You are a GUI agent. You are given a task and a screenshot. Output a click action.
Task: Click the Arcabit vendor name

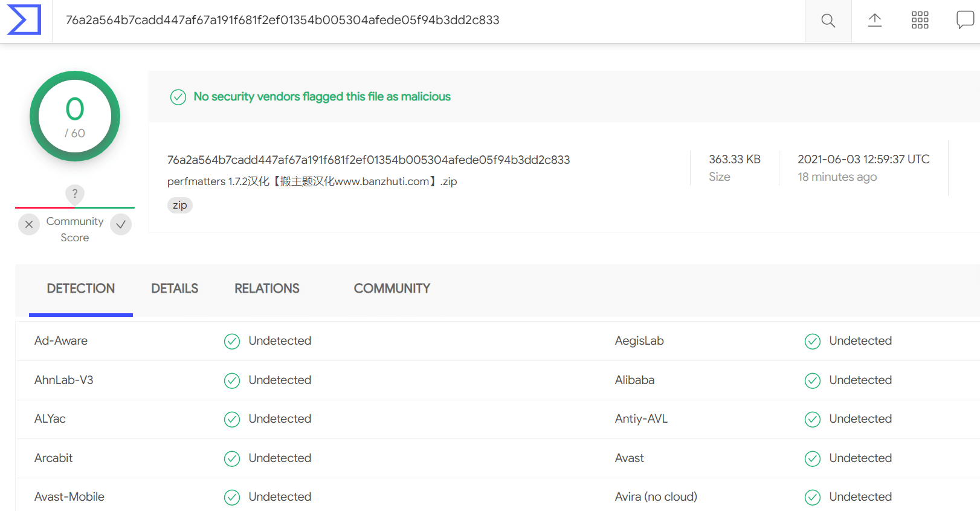54,458
